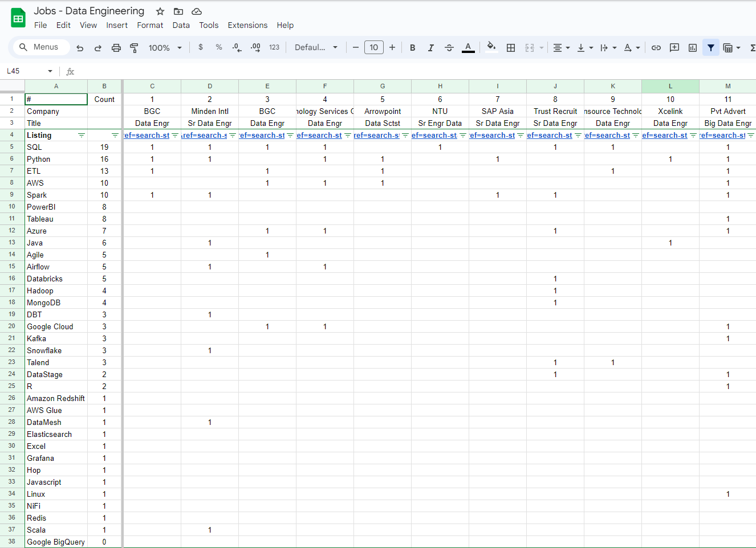Open the View menu

tap(88, 25)
